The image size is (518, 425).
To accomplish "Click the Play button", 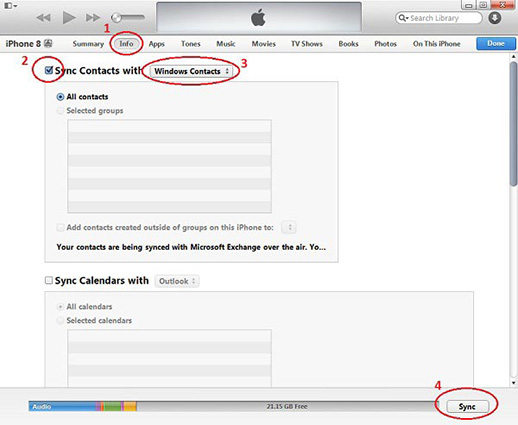I will (x=69, y=17).
